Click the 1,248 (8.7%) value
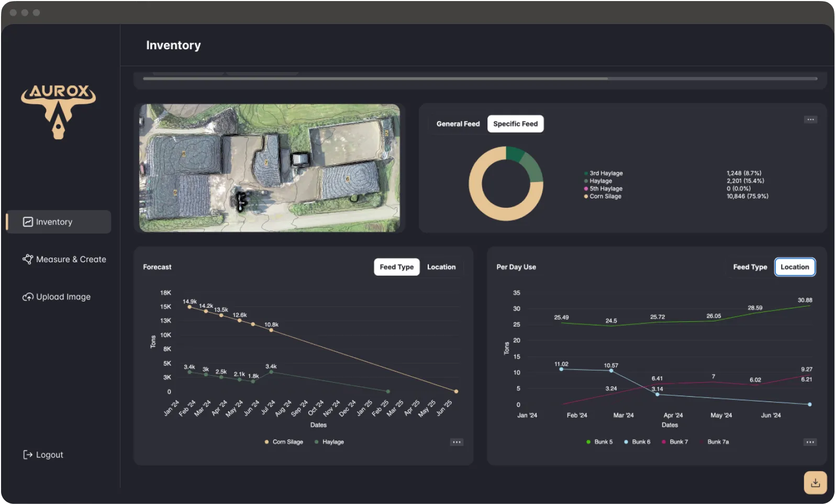This screenshot has height=504, width=835. click(x=744, y=173)
